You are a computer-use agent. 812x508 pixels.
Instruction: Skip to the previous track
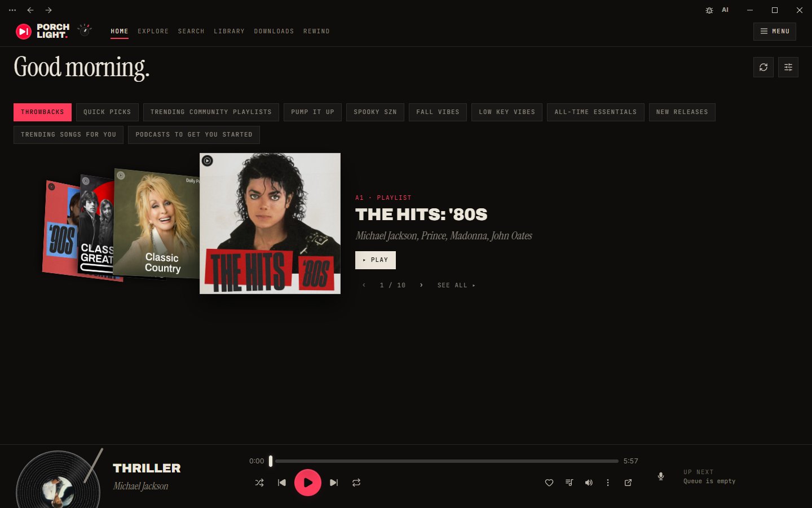tap(282, 483)
